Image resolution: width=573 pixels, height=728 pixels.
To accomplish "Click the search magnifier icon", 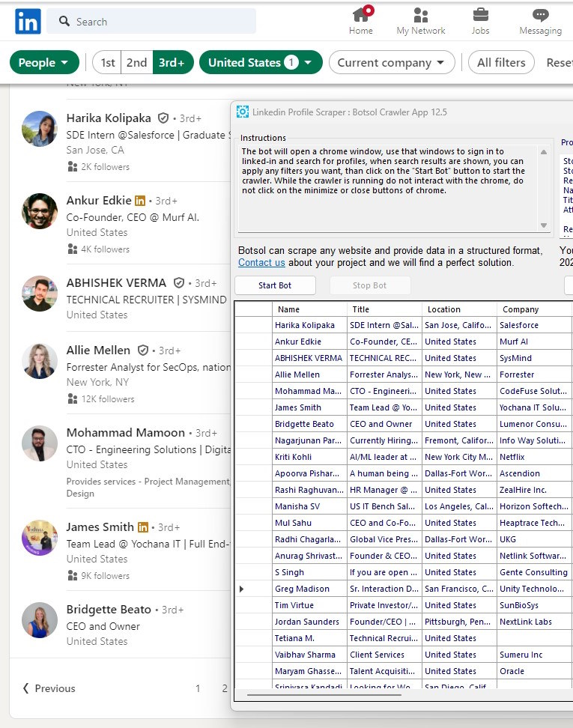I will pyautogui.click(x=64, y=22).
